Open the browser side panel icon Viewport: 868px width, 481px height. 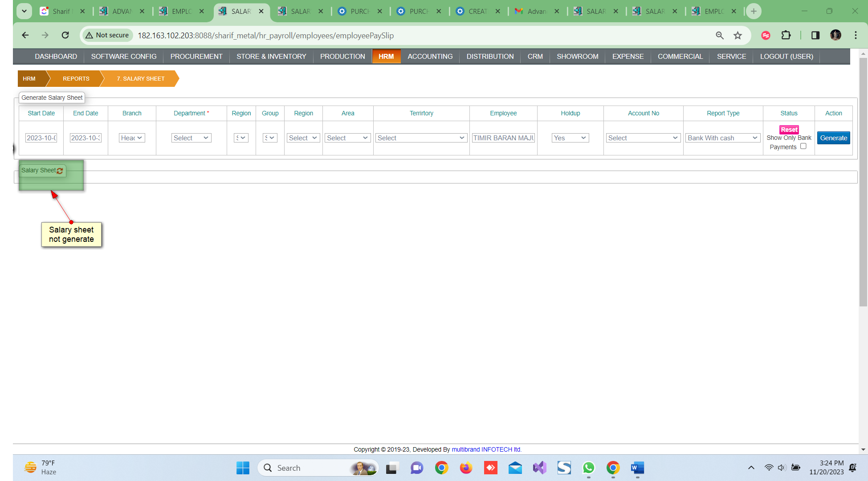pos(815,35)
